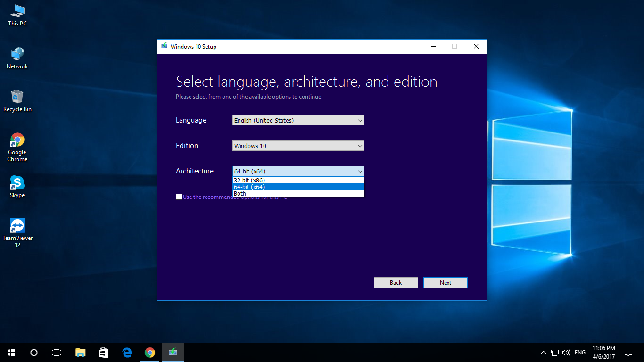Open File Explorer from the taskbar
Image resolution: width=644 pixels, height=362 pixels.
click(81, 353)
